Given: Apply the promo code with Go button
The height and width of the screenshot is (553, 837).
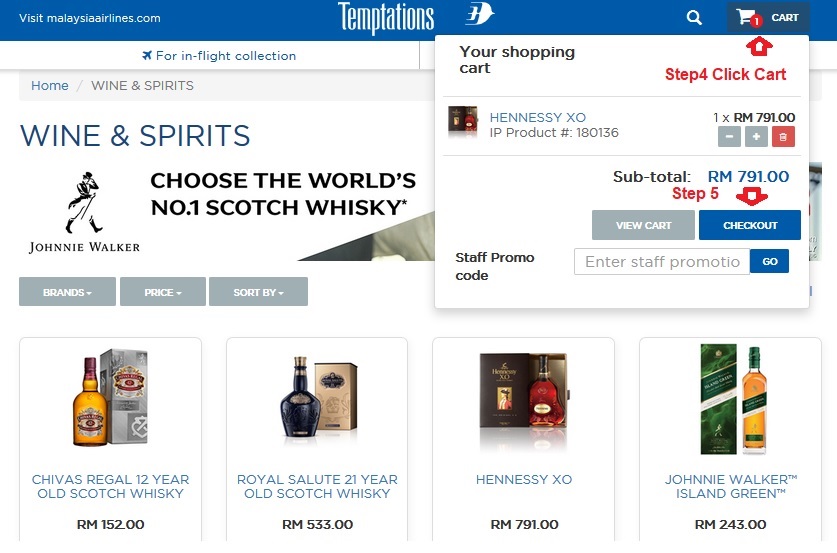Looking at the screenshot, I should 769,261.
